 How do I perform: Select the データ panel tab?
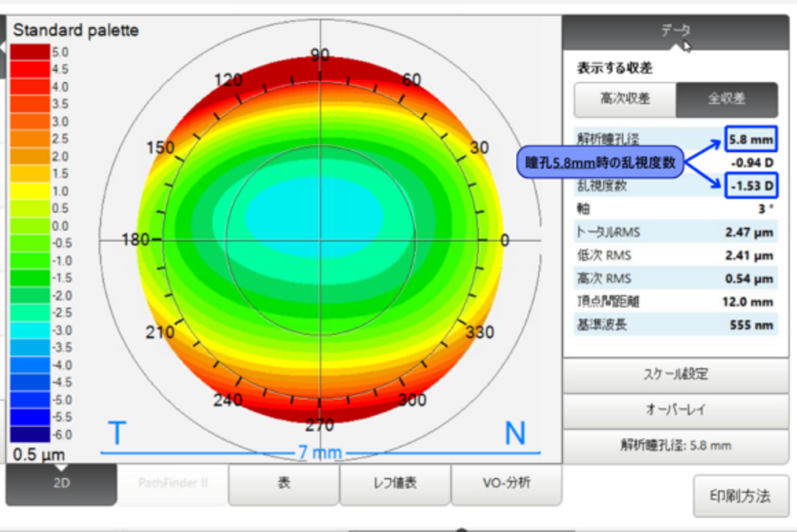(x=676, y=31)
